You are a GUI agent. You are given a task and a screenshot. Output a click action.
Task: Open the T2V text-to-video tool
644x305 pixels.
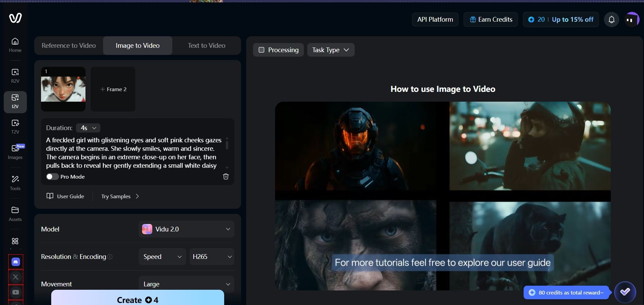pyautogui.click(x=15, y=126)
